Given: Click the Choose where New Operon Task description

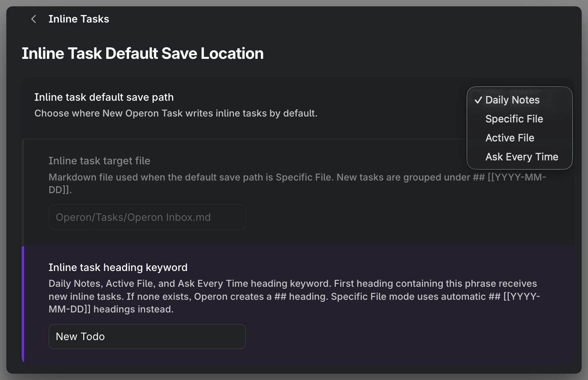Looking at the screenshot, I should [x=176, y=113].
